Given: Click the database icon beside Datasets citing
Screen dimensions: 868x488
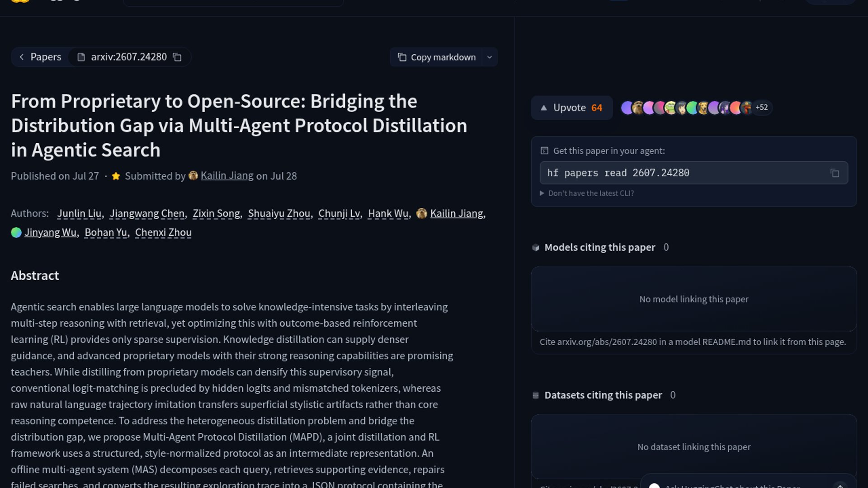Looking at the screenshot, I should tap(536, 395).
